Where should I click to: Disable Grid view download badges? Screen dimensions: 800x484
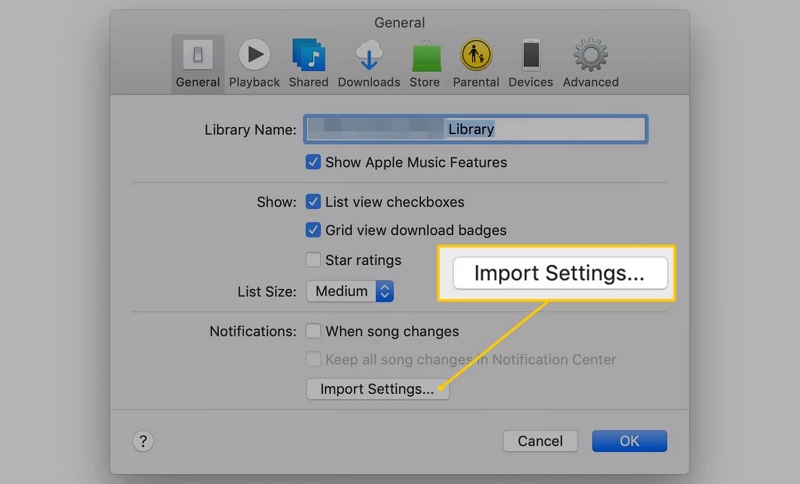click(x=313, y=230)
